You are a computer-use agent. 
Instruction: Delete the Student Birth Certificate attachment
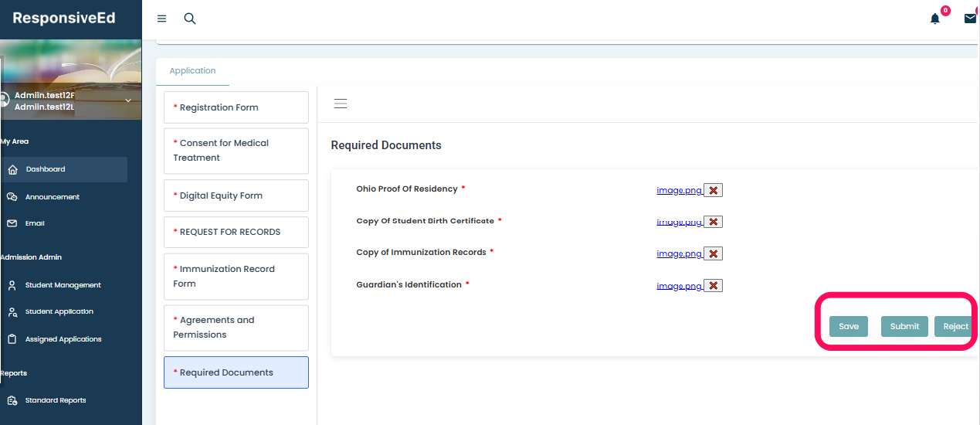(x=714, y=222)
